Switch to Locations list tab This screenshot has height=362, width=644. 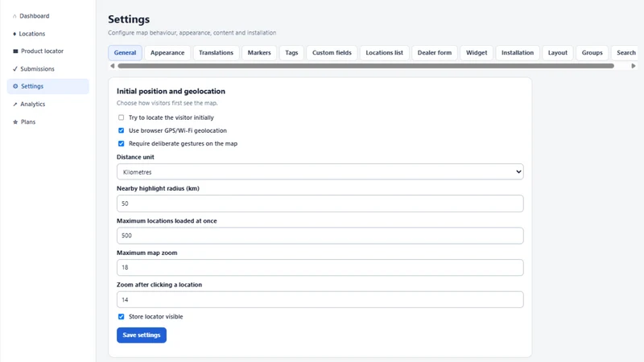(x=385, y=52)
